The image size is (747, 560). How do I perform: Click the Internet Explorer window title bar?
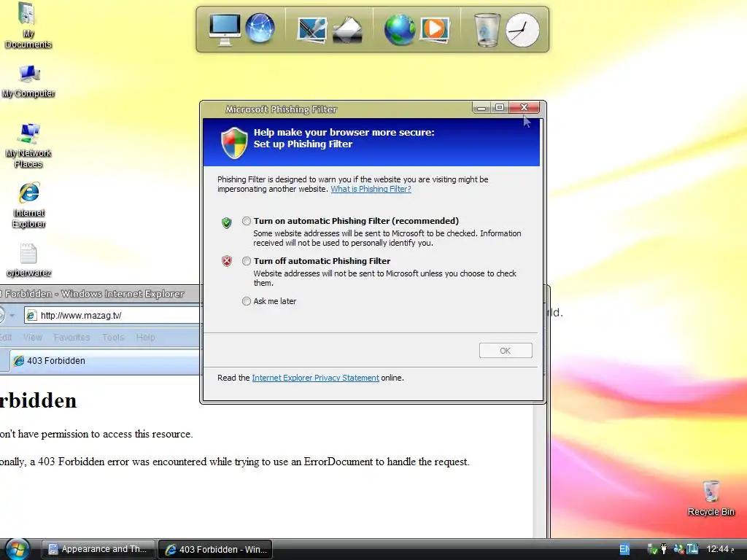coord(100,294)
